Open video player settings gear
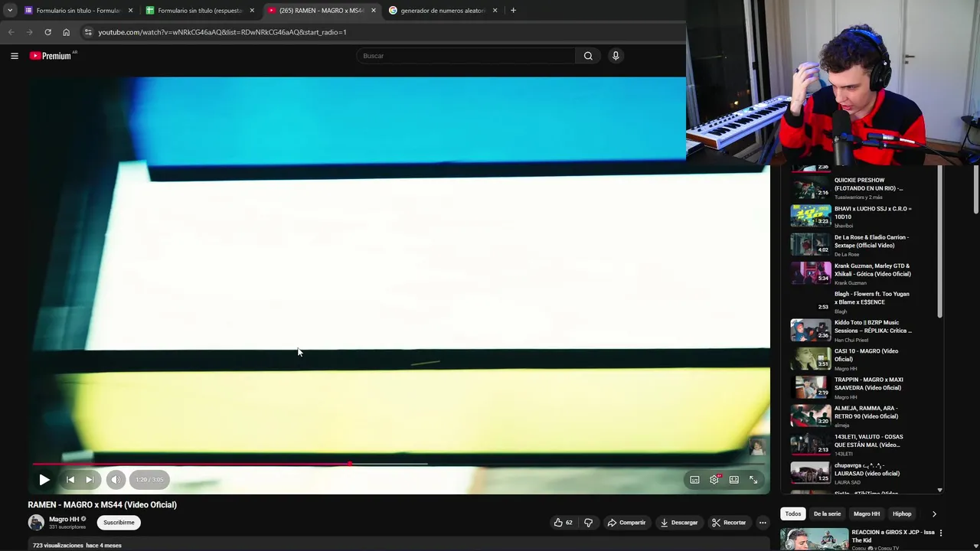This screenshot has width=980, height=551. point(714,480)
